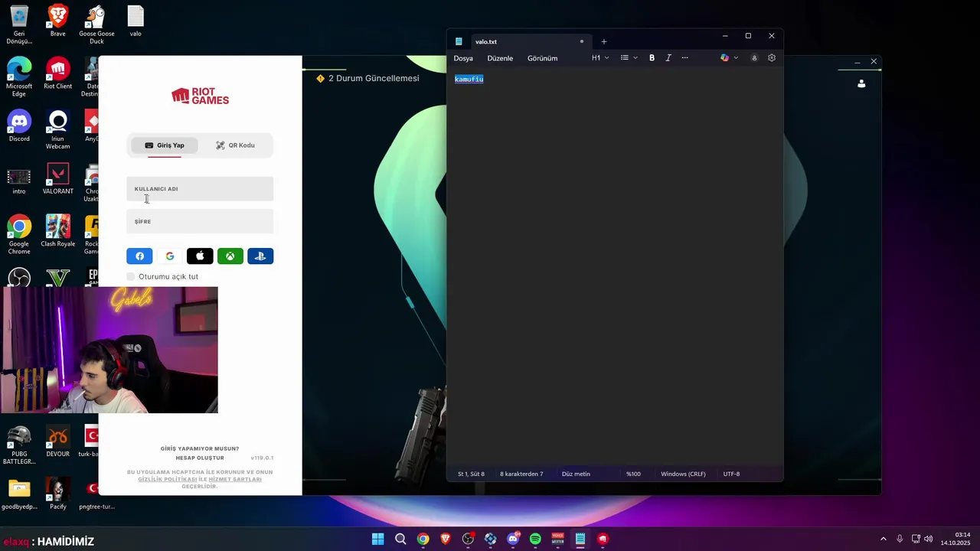Open Giriş yapamıyor musun link
The width and height of the screenshot is (980, 551).
coord(200,448)
